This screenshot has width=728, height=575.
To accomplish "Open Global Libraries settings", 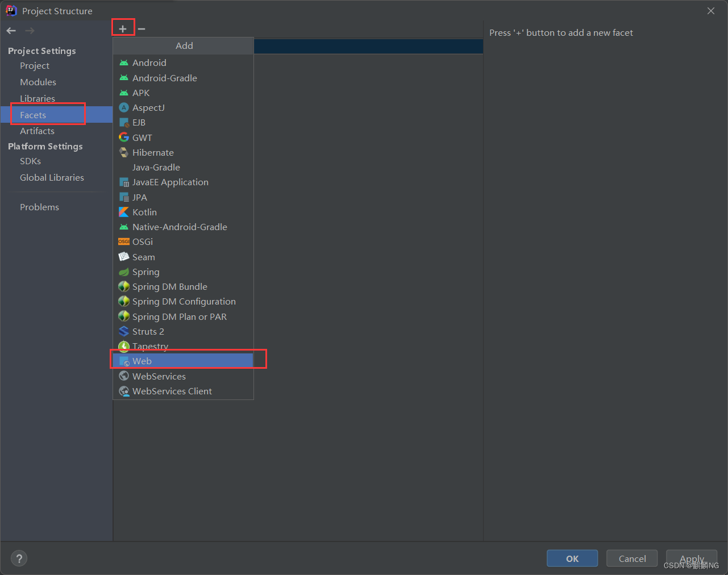I will point(52,177).
